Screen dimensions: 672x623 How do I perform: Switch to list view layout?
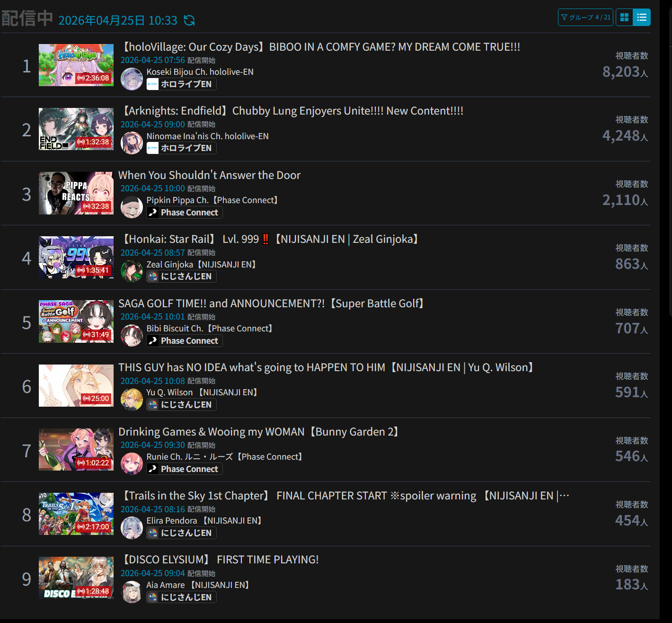[642, 18]
